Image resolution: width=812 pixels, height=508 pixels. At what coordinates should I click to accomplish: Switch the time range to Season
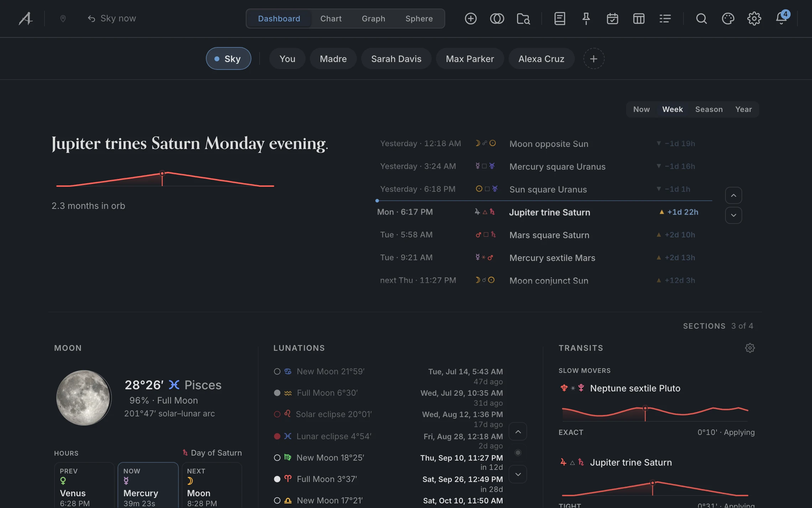point(709,109)
